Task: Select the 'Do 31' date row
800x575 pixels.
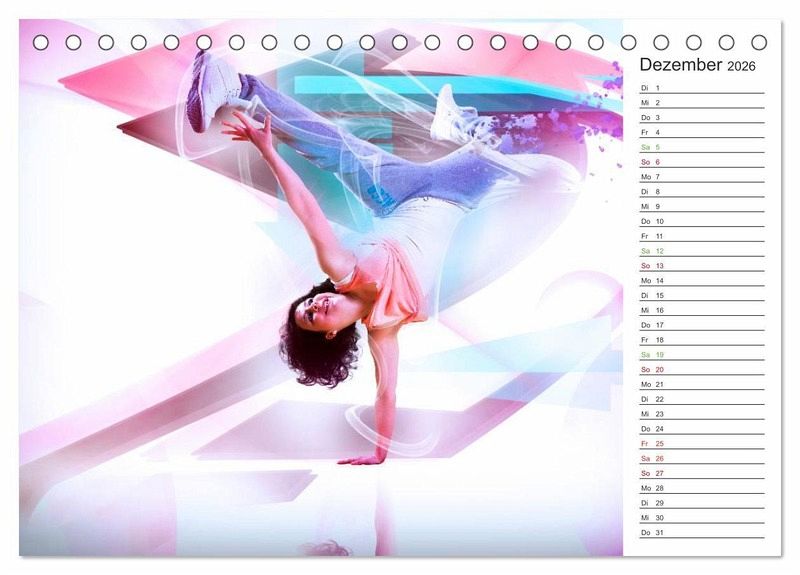Action: pyautogui.click(x=702, y=532)
